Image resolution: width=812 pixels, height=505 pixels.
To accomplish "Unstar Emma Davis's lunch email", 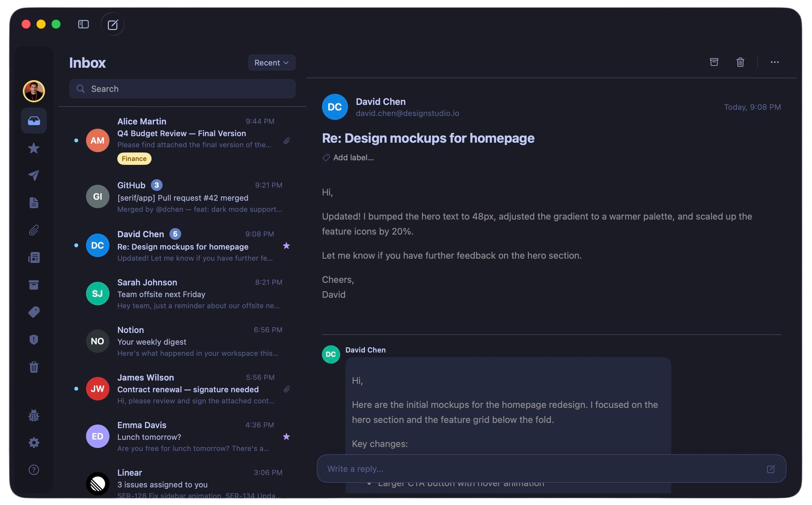I will tap(286, 437).
